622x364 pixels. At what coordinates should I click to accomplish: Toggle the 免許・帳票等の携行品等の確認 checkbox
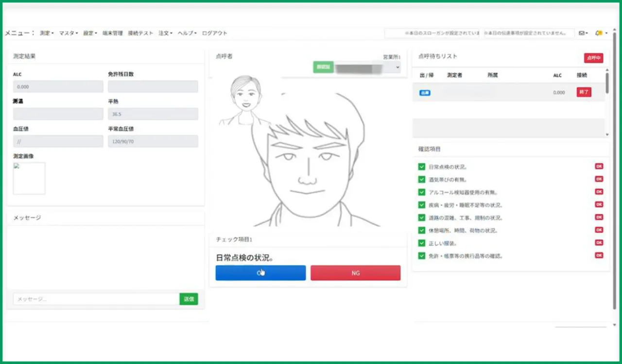click(421, 256)
